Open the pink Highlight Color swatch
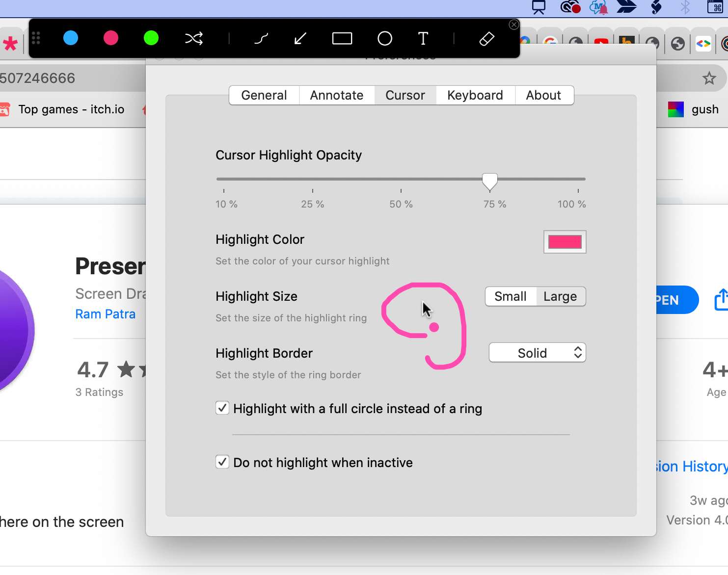 pyautogui.click(x=565, y=242)
